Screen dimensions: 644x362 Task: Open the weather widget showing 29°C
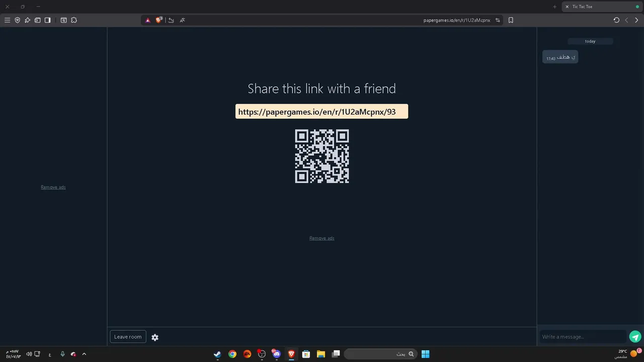click(x=627, y=354)
